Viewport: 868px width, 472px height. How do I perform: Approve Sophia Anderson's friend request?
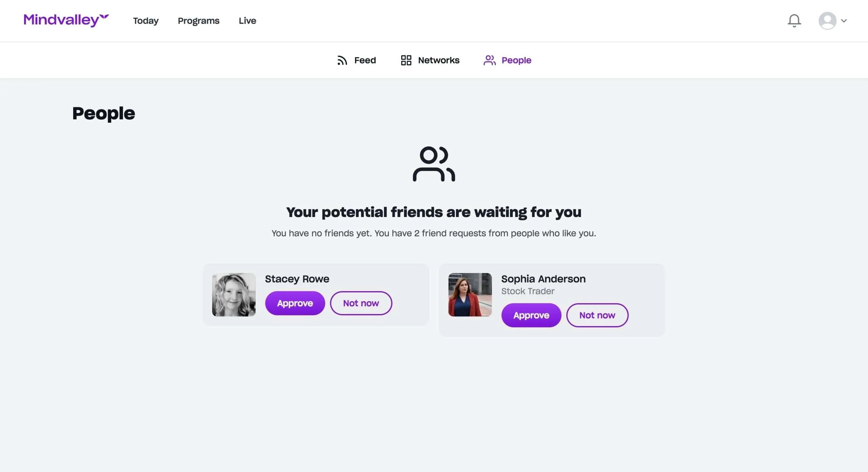pyautogui.click(x=531, y=315)
